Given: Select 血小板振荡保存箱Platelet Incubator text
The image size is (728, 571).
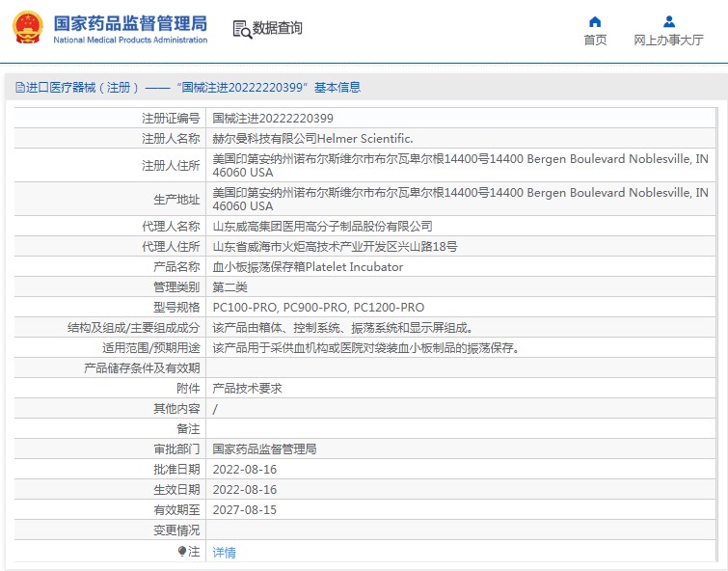Looking at the screenshot, I should coord(308,266).
